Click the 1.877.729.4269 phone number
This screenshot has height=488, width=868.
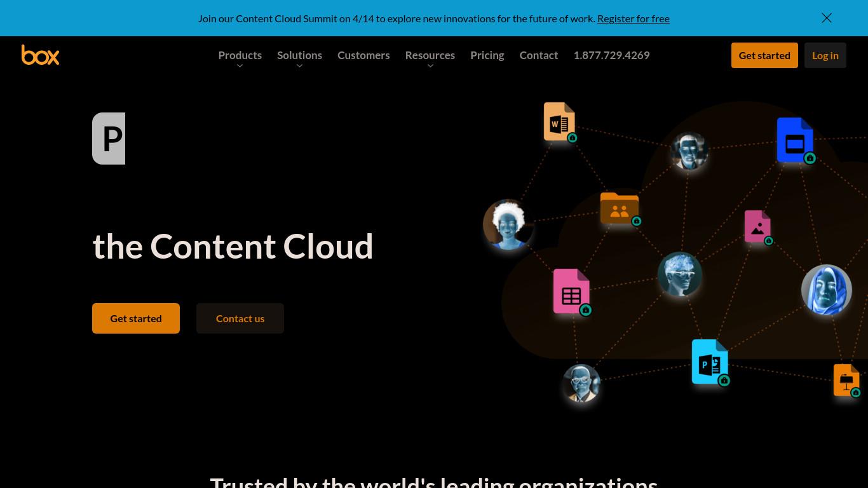(611, 55)
